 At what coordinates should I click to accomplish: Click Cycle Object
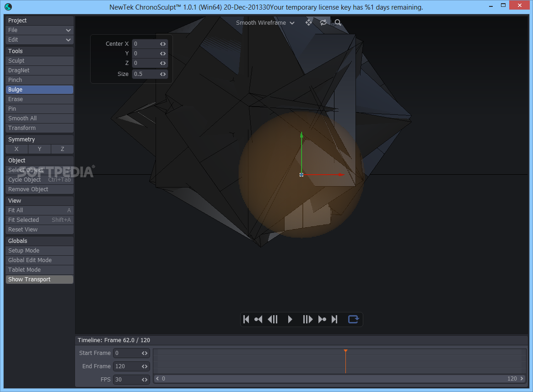coord(39,179)
